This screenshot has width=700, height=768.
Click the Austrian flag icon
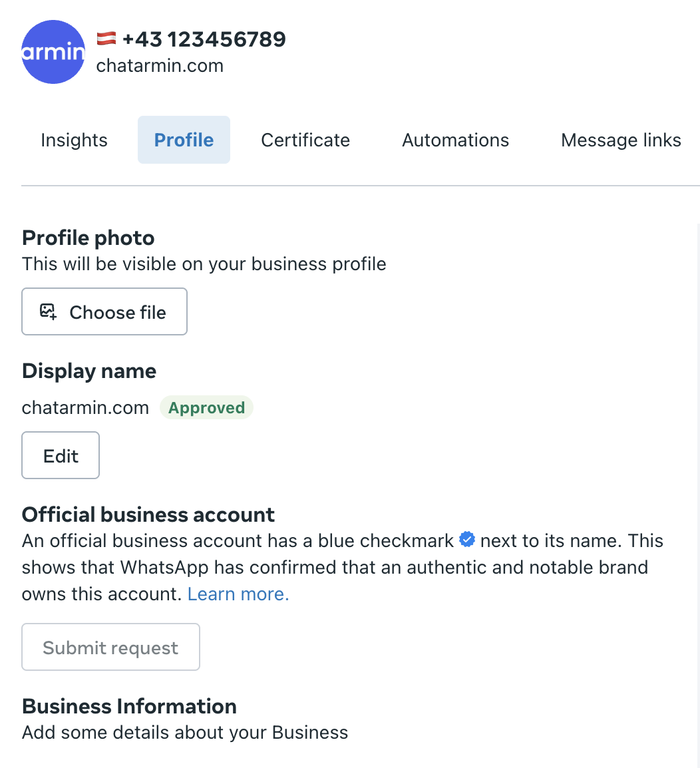click(106, 39)
